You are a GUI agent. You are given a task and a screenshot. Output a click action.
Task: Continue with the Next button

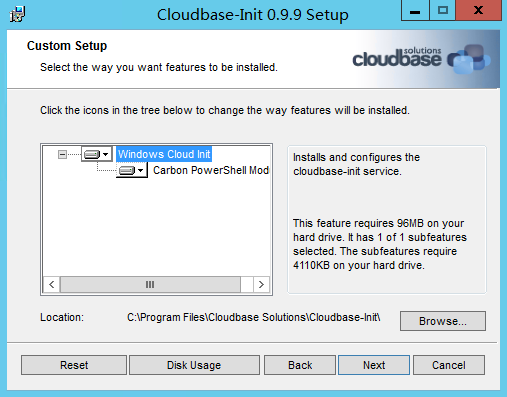[x=374, y=365]
